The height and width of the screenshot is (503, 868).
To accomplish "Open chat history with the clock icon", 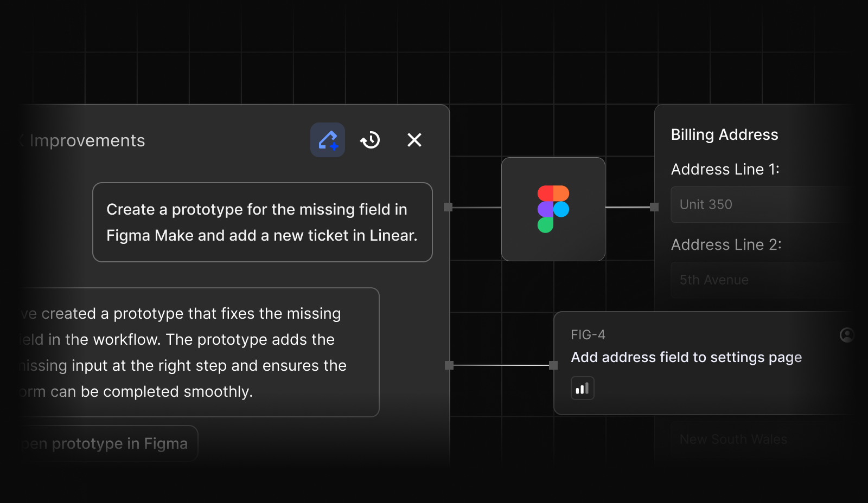I will point(371,140).
